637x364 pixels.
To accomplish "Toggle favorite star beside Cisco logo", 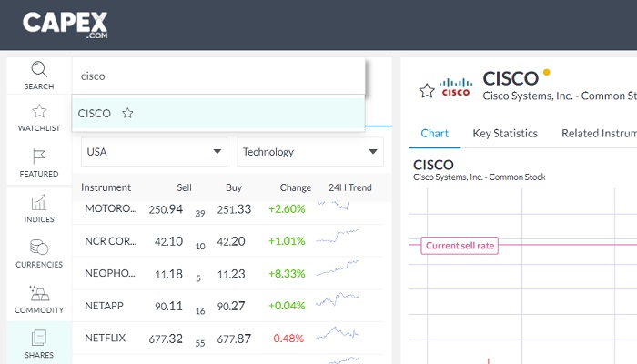I will (427, 91).
